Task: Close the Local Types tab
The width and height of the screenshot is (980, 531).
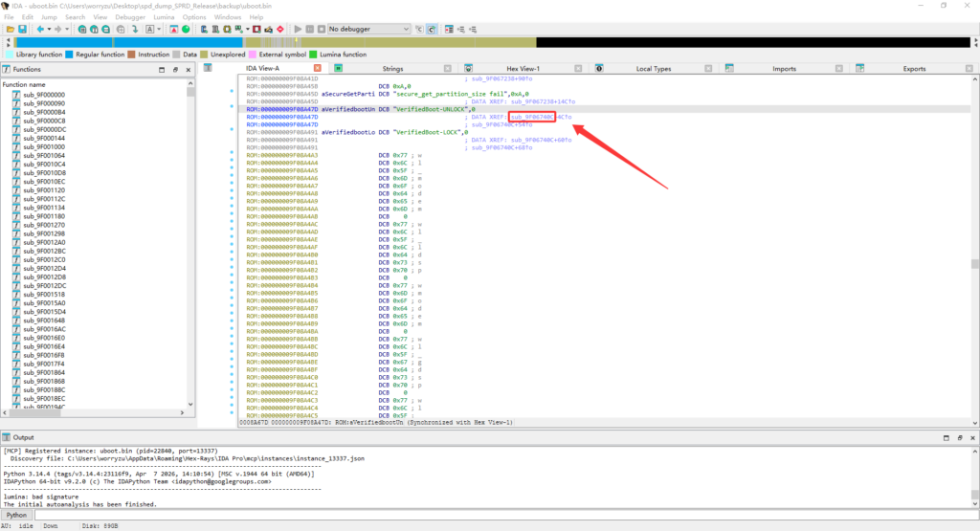Action: click(x=708, y=69)
